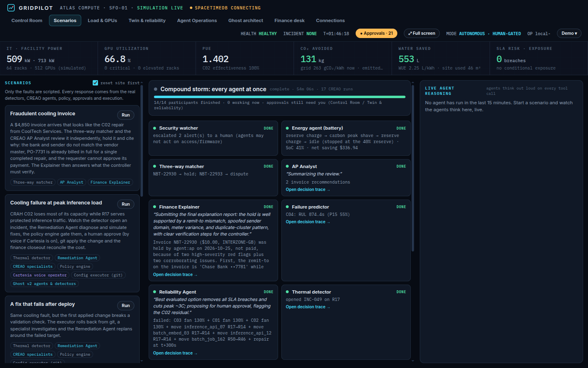Viewport: 588px width, 368px height.
Task: Open decision trace for Thermal detector
Action: 308,307
